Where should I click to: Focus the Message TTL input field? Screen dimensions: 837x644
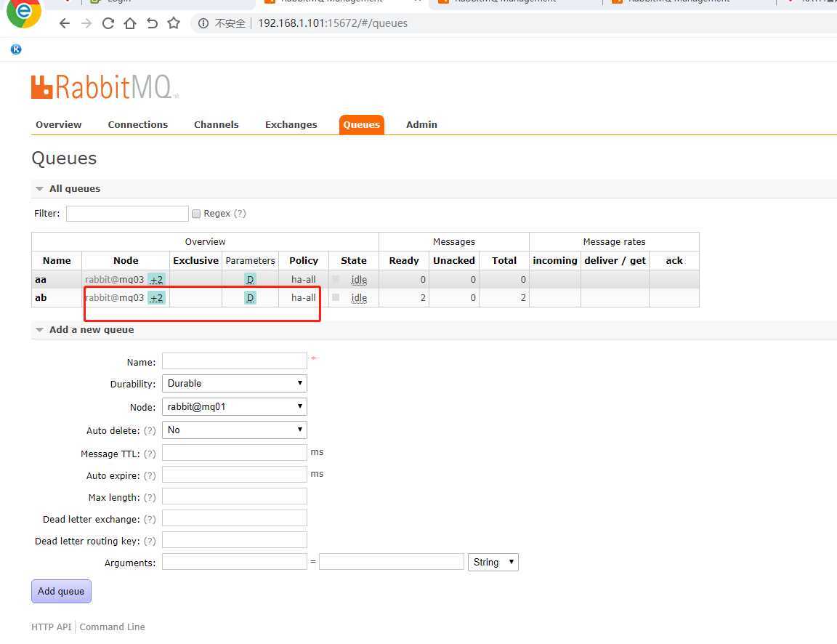click(x=235, y=453)
